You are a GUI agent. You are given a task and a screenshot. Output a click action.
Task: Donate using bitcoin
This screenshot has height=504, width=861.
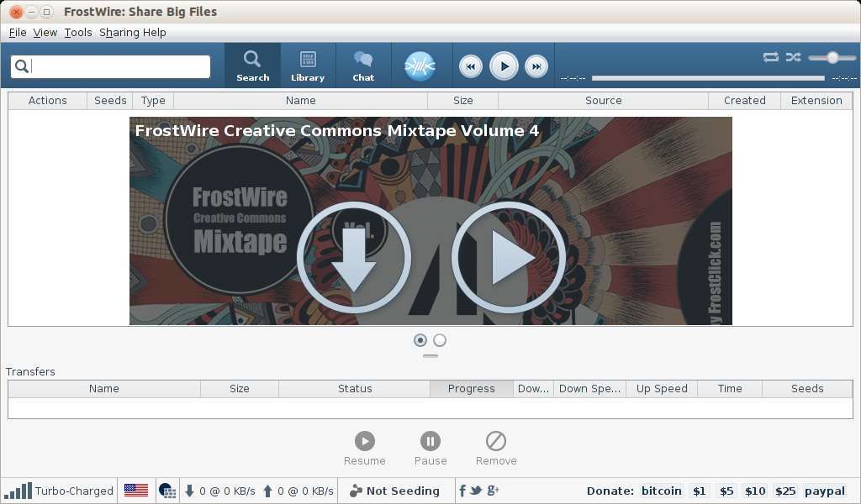[x=662, y=491]
